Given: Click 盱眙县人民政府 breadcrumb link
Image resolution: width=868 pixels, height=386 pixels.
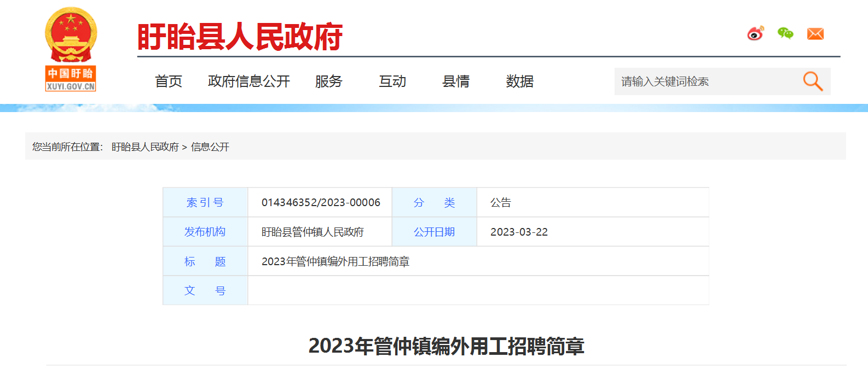Looking at the screenshot, I should [x=145, y=147].
